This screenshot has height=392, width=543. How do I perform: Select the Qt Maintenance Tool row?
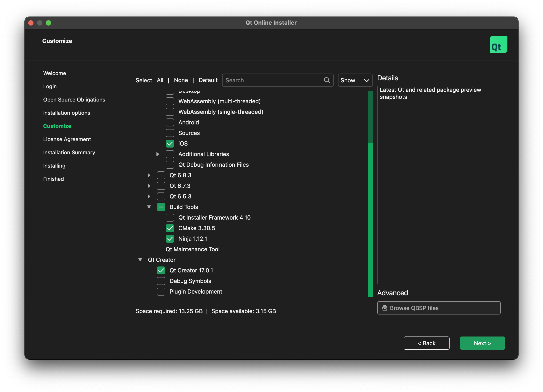click(192, 249)
